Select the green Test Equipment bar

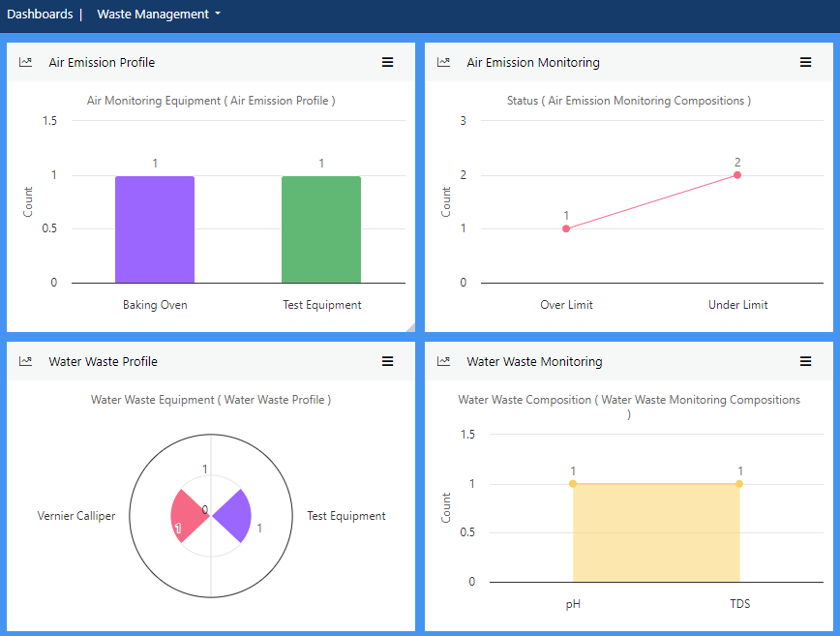321,229
